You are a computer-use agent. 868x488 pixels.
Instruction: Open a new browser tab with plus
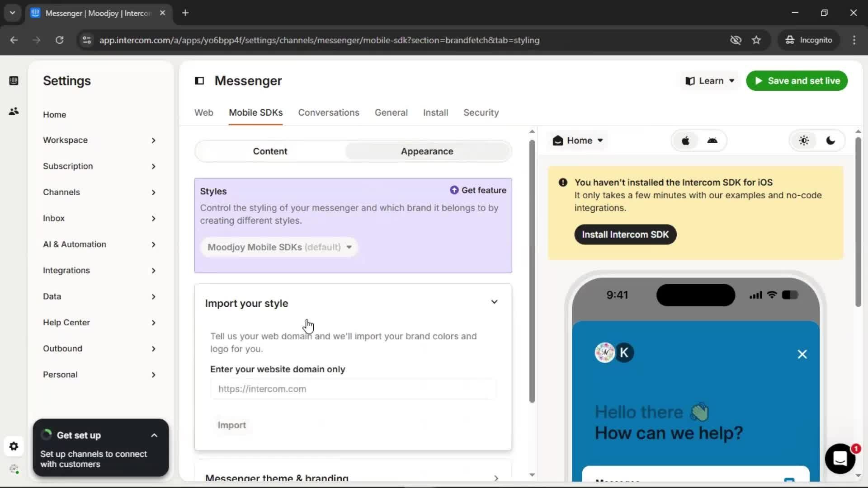[x=185, y=13]
